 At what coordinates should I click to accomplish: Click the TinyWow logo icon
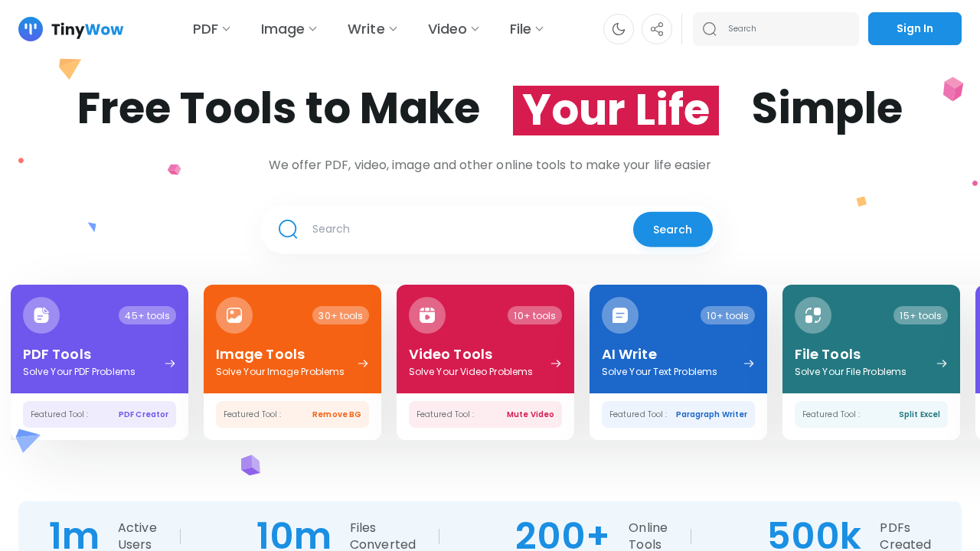tap(31, 29)
